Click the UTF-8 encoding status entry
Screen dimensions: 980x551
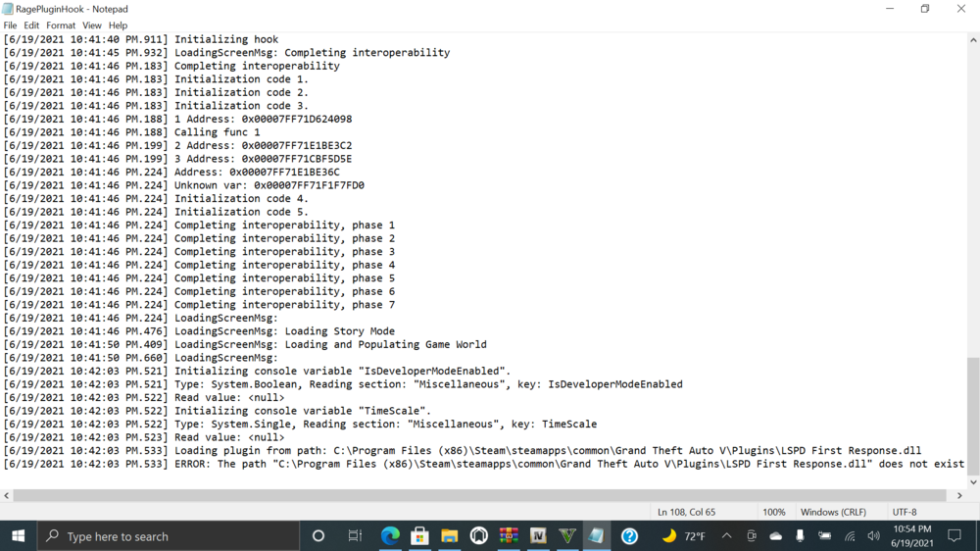[x=905, y=512]
